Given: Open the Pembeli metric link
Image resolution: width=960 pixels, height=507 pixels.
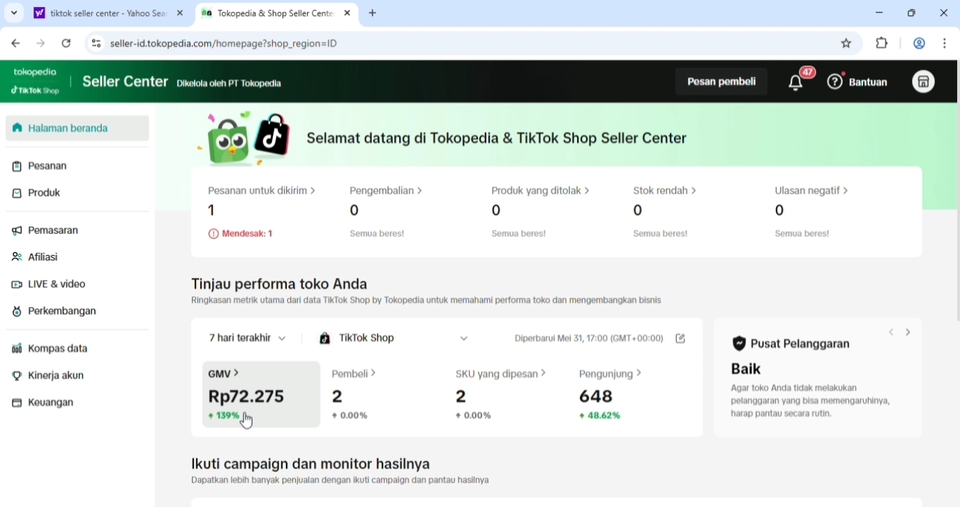Looking at the screenshot, I should 353,374.
